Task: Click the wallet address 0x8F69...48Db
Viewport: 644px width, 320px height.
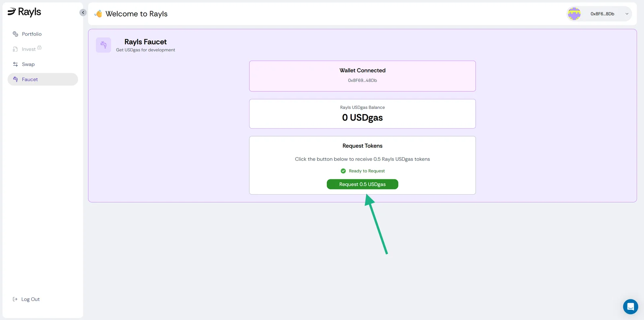Action: 362,81
